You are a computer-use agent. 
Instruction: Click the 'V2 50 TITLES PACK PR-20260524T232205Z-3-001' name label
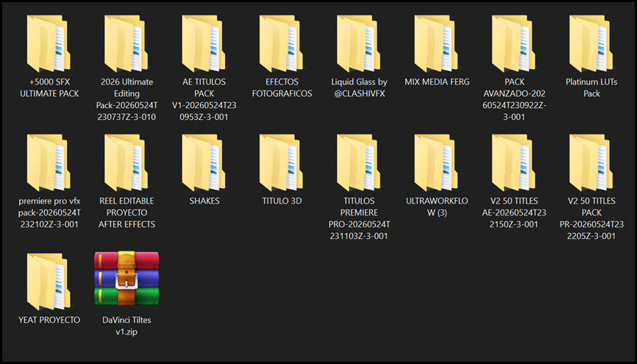coord(591,218)
